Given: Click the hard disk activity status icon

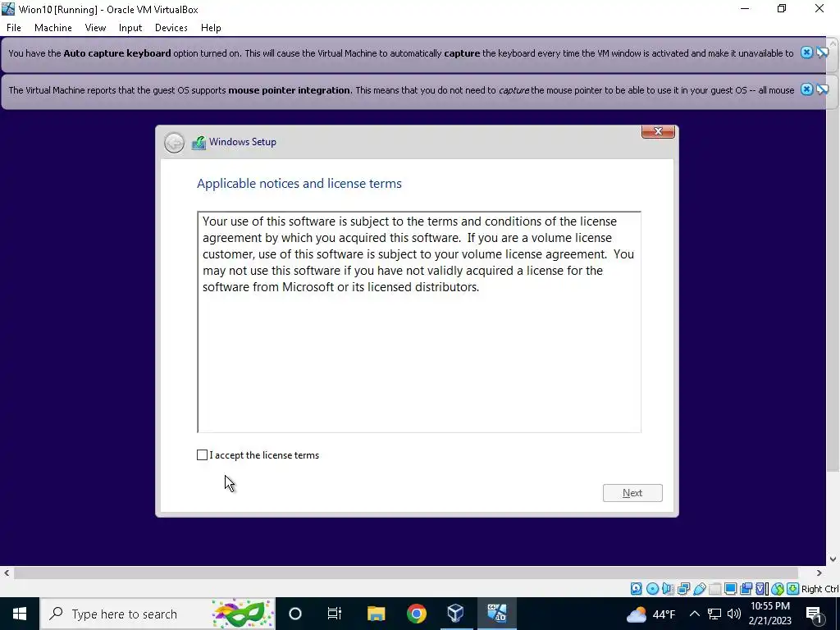Looking at the screenshot, I should (636, 589).
